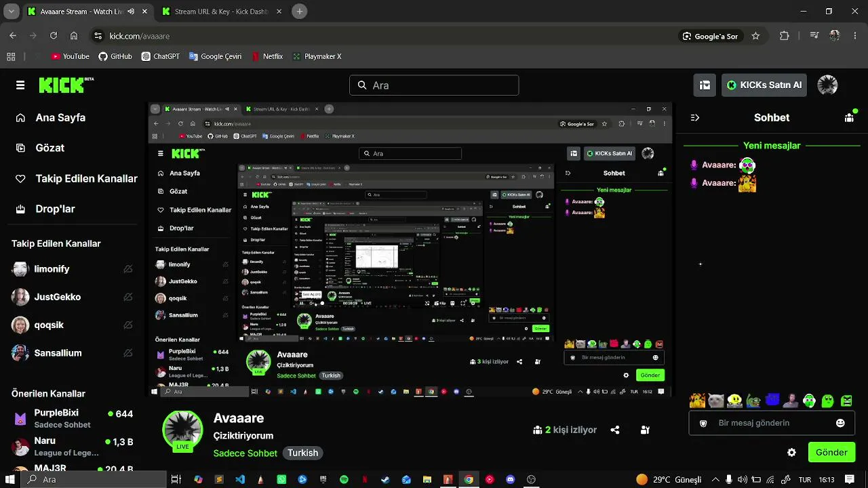Screen dimensions: 868x488
Task: Send the blue blob emote
Action: coord(772,401)
